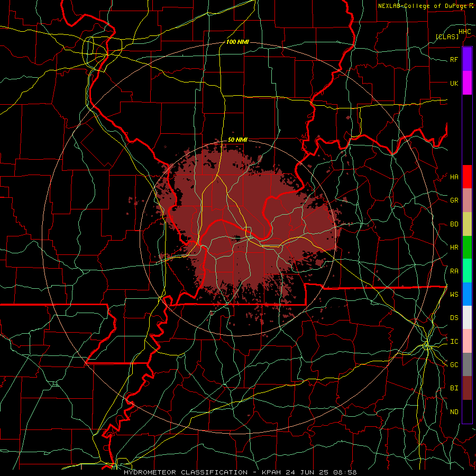Screen dimensions: 476x476
Task: Click the HA red legend swatch
Action: click(x=467, y=177)
